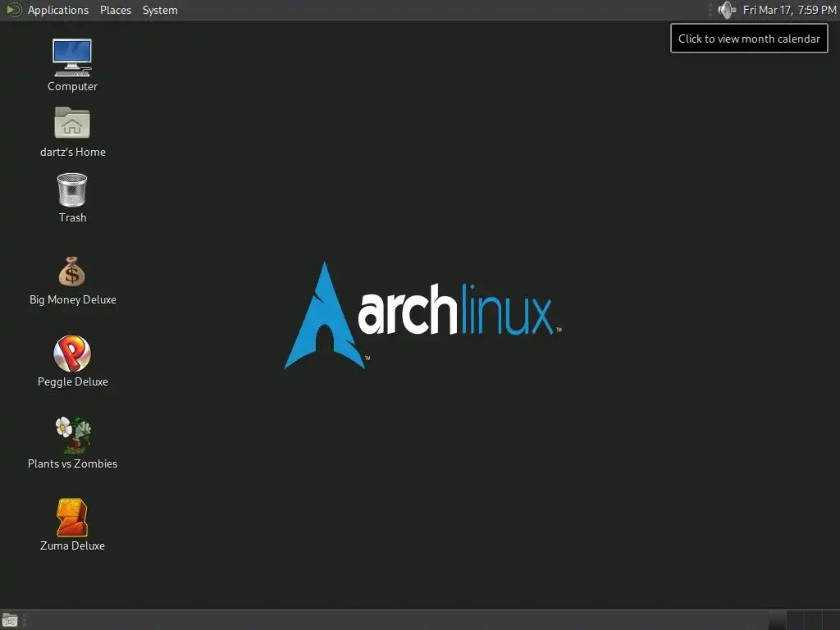This screenshot has width=840, height=630.
Task: Open the System menu
Action: click(160, 10)
